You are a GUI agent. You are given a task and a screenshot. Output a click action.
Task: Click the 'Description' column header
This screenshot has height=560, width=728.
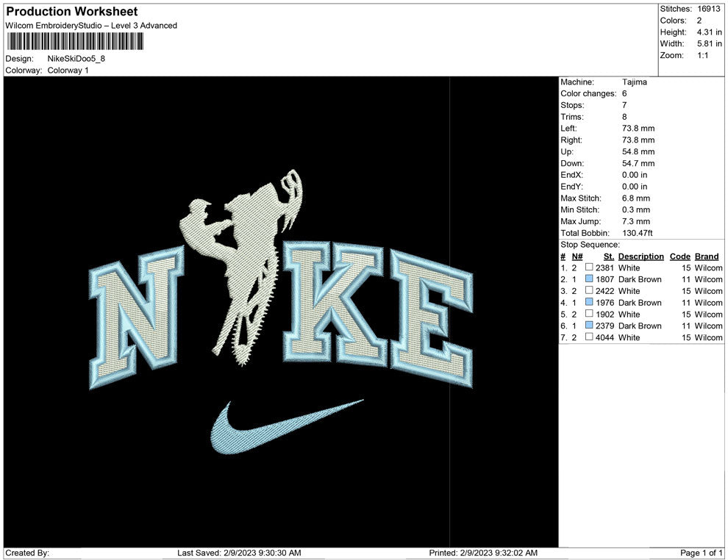tap(640, 256)
